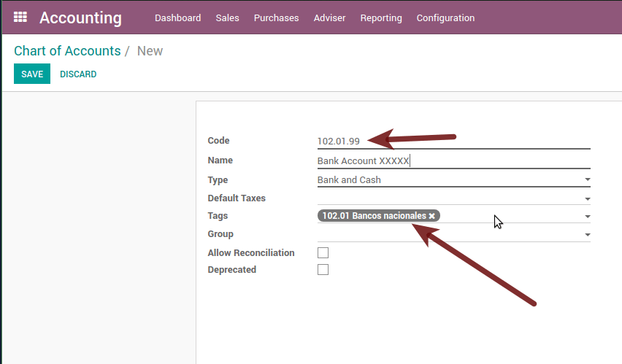Click into the Code input field
The height and width of the screenshot is (364, 622).
tap(453, 141)
